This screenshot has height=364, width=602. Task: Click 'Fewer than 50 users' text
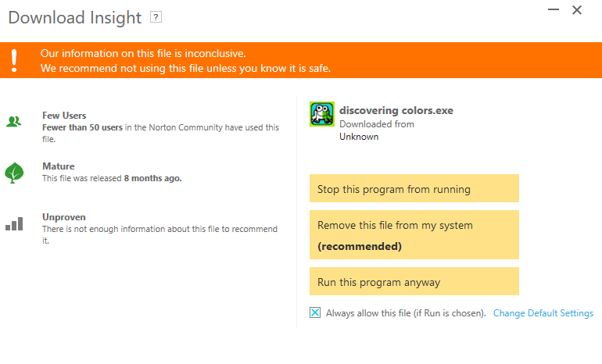point(82,127)
